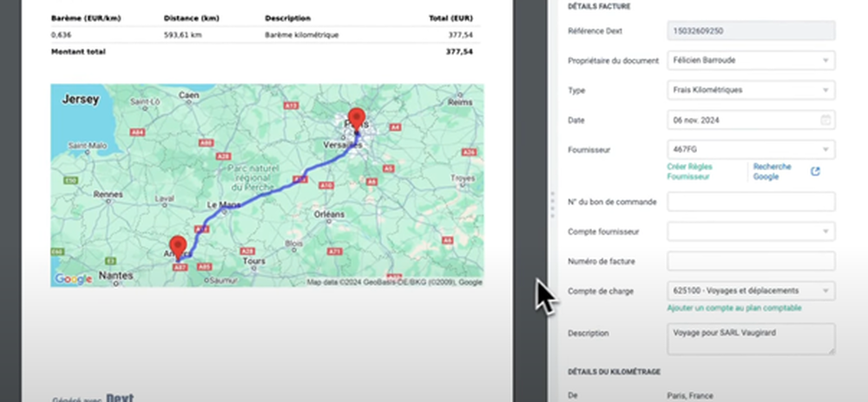Open external link icon beside Recherche Google

pos(815,172)
